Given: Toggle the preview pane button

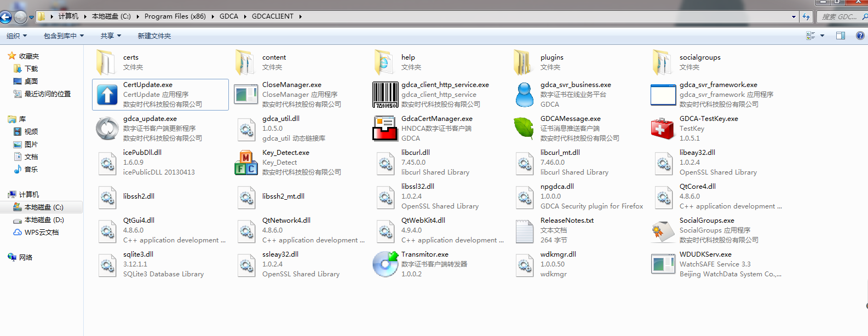Looking at the screenshot, I should [841, 36].
